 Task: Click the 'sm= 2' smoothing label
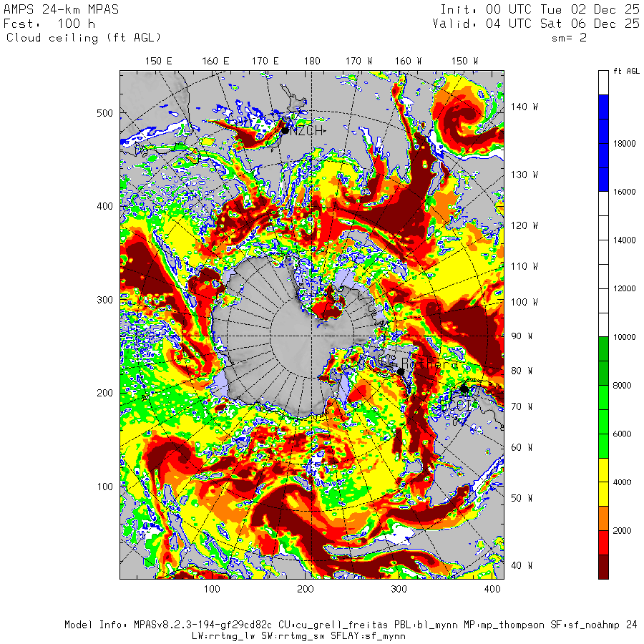[x=570, y=38]
